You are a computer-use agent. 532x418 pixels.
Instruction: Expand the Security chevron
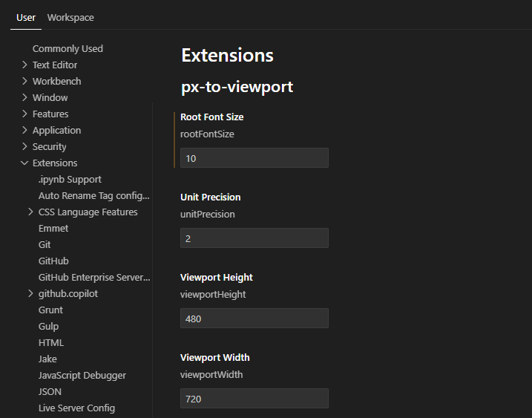[24, 146]
